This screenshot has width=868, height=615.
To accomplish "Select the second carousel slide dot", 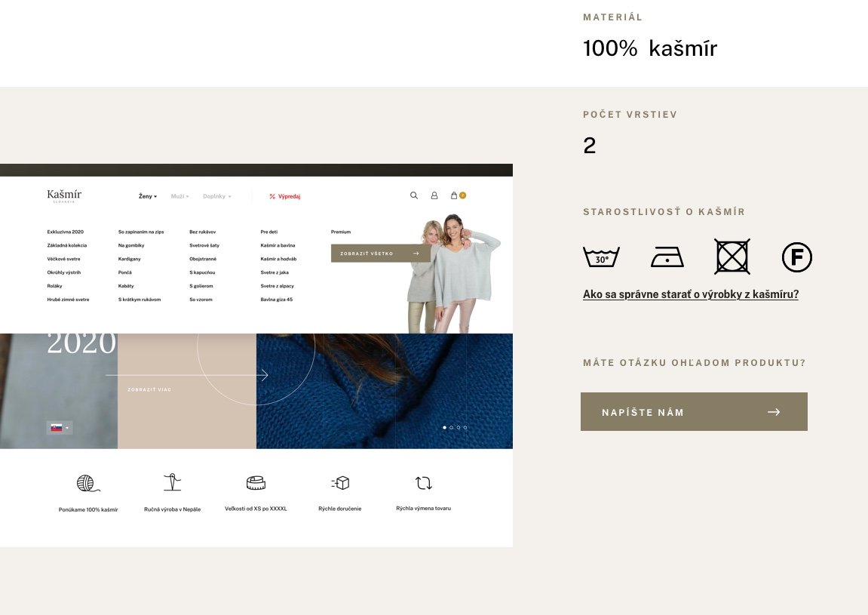I will (x=451, y=428).
